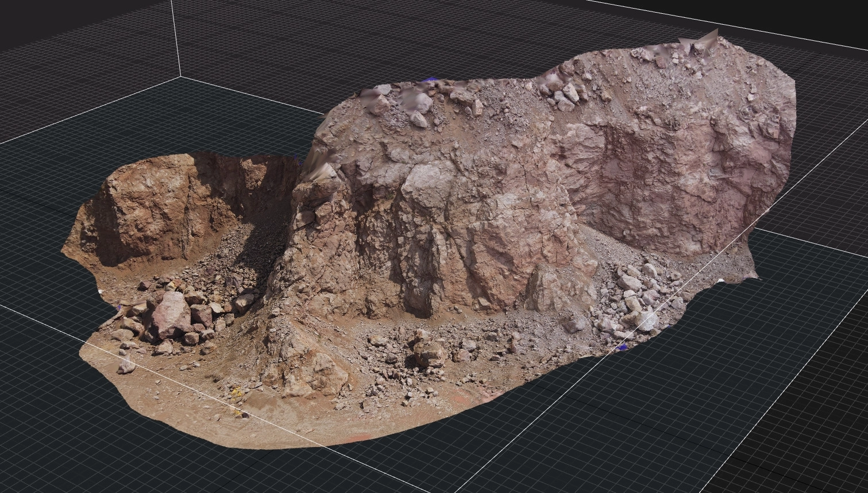Select the small lone rock near the left mesh edge
The image size is (868, 493).
coord(126,365)
